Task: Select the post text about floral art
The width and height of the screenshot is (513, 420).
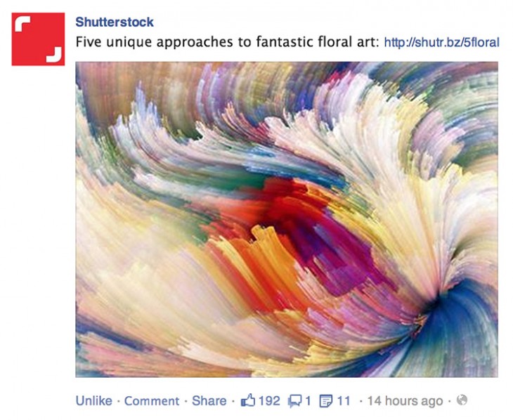Action: coord(227,42)
